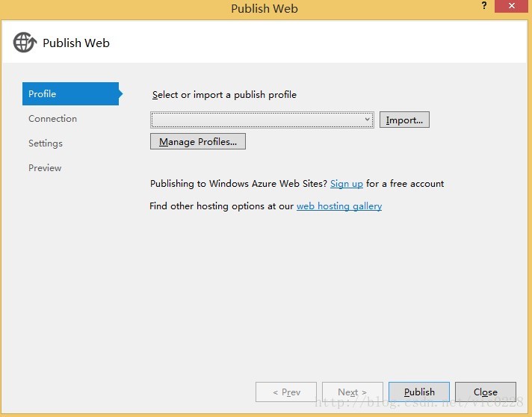The image size is (532, 417).
Task: Follow the Sign up link
Action: (347, 184)
